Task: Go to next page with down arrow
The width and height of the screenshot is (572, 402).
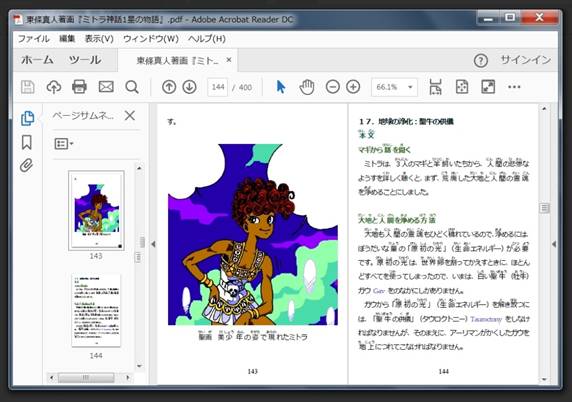Action: coord(189,87)
